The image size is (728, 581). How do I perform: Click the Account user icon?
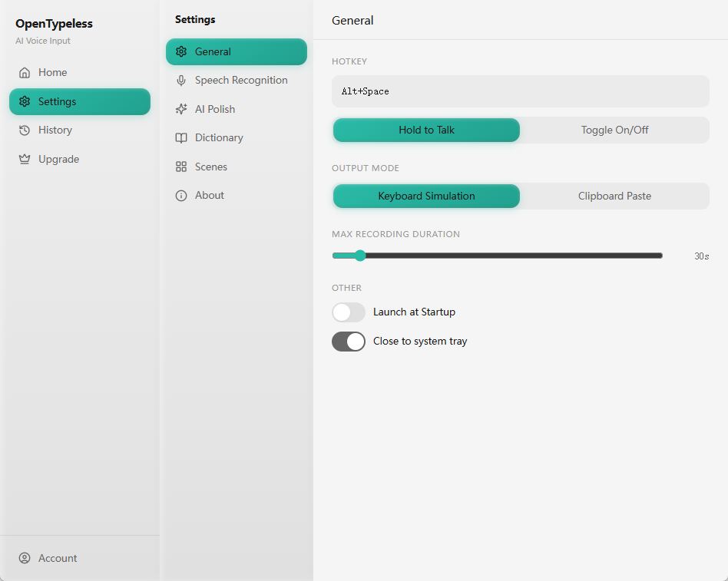[x=25, y=558]
